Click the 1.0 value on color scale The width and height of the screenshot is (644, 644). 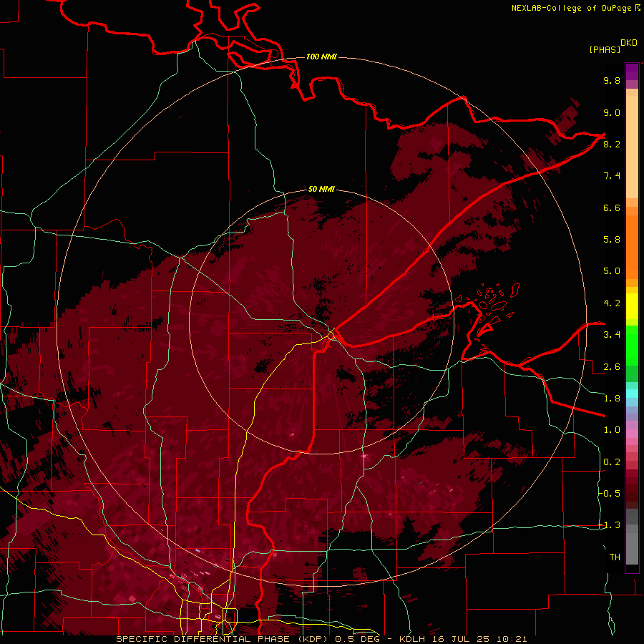612,430
